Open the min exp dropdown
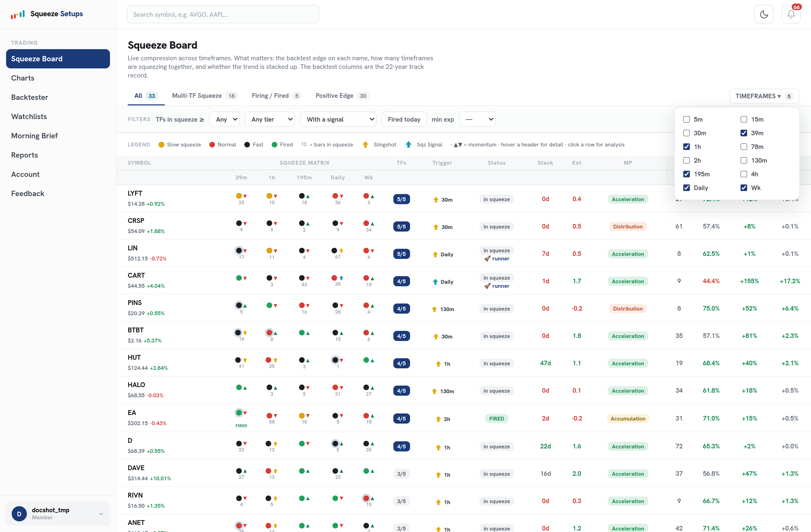This screenshot has height=532, width=811. tap(477, 119)
